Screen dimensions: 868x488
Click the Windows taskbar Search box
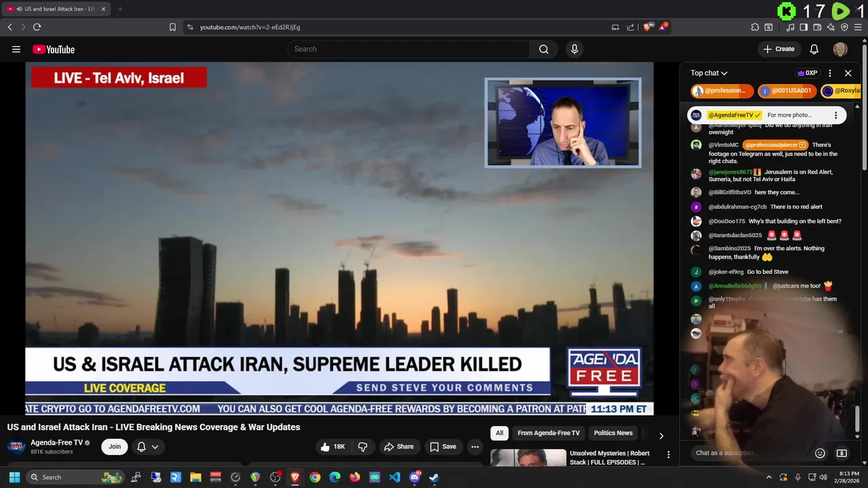(x=75, y=477)
